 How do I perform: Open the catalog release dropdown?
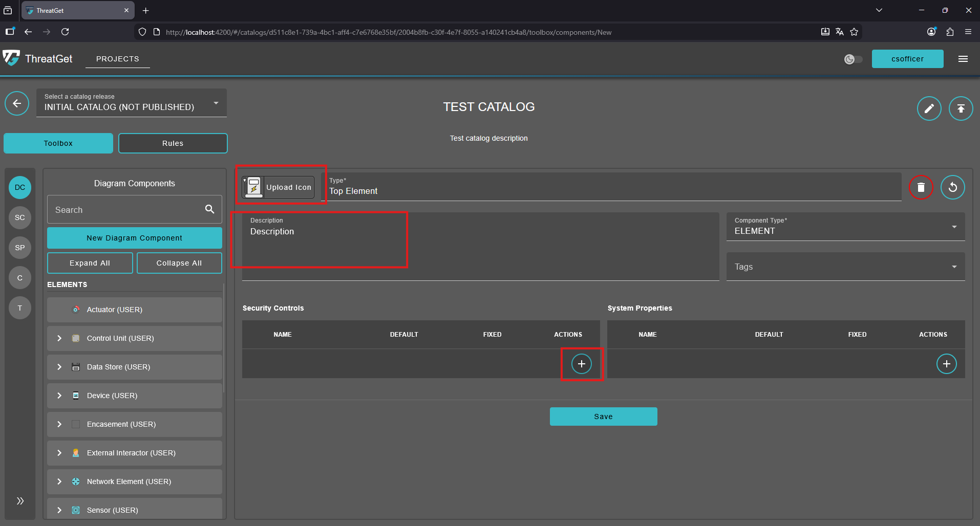point(216,102)
